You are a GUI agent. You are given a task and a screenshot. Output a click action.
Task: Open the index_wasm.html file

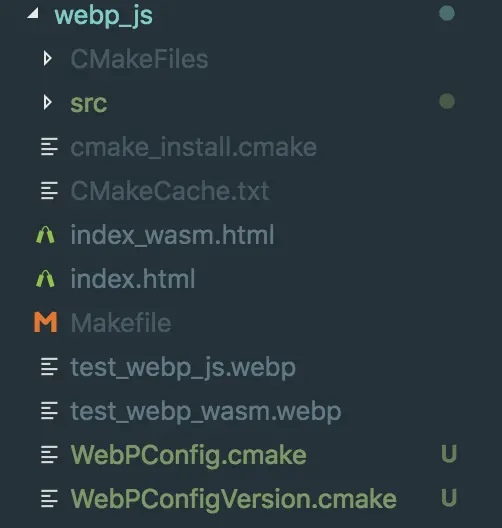[x=172, y=235]
